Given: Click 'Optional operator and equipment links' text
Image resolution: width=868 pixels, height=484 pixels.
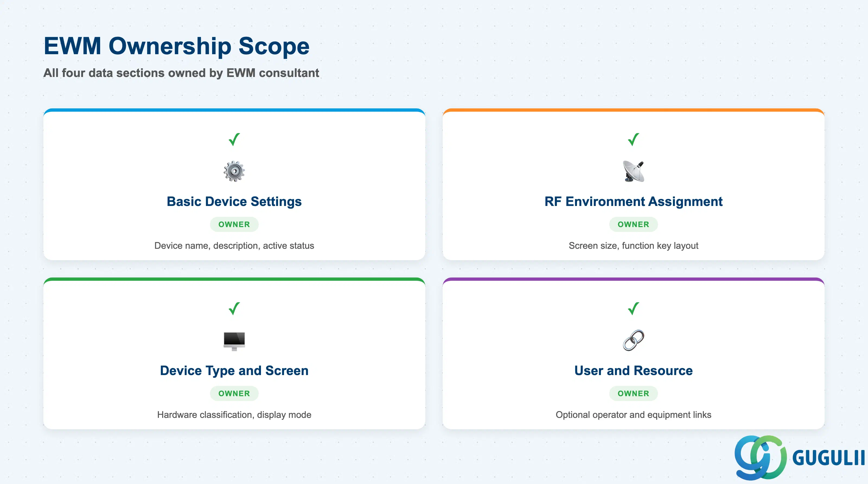Looking at the screenshot, I should coord(633,415).
